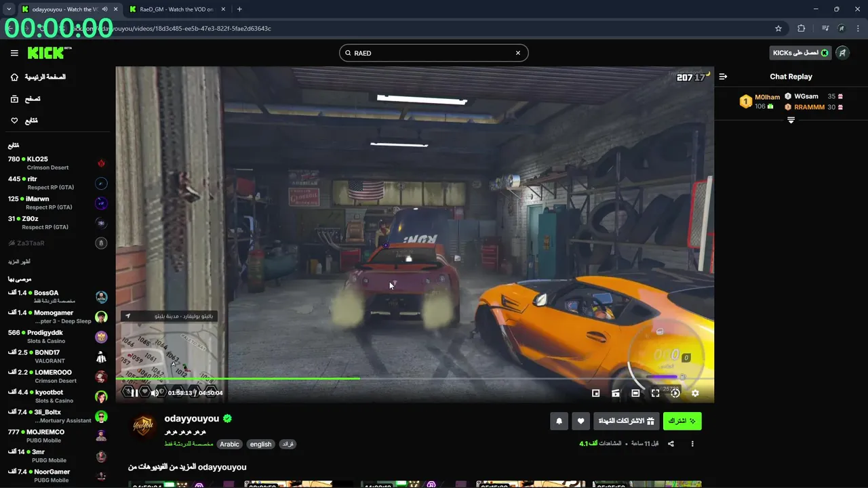Click the search field containing RAED
The width and height of the screenshot is (868, 488).
point(434,53)
